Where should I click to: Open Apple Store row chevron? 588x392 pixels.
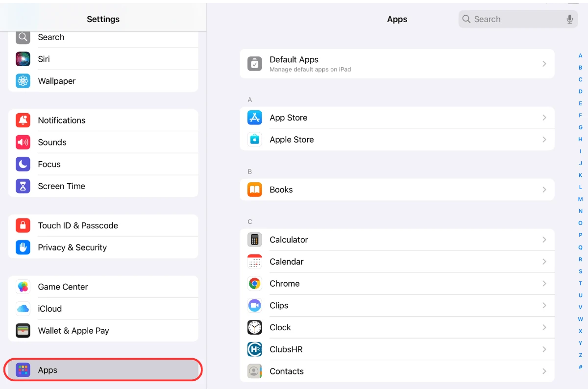(x=544, y=140)
